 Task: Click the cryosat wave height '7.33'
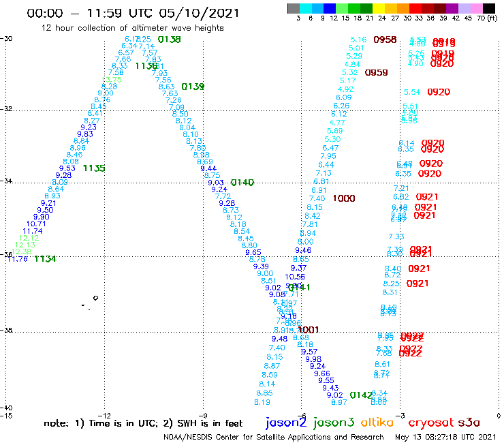click(x=396, y=236)
